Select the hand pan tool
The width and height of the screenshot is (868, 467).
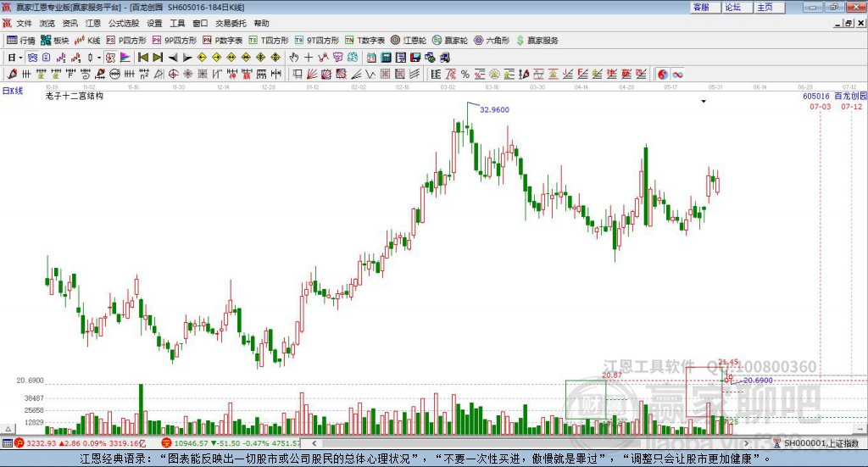click(x=294, y=58)
